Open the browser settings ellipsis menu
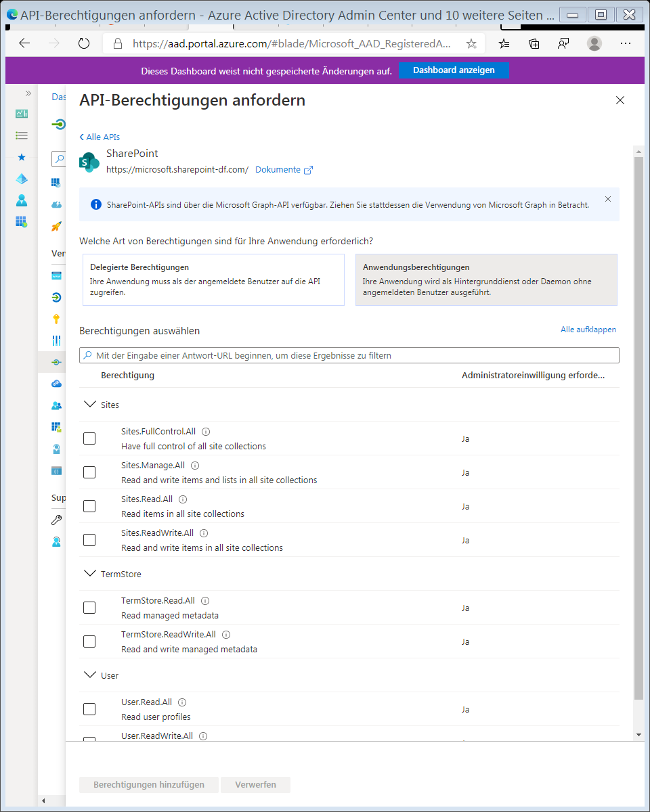Viewport: 650px width, 812px height. coord(626,43)
